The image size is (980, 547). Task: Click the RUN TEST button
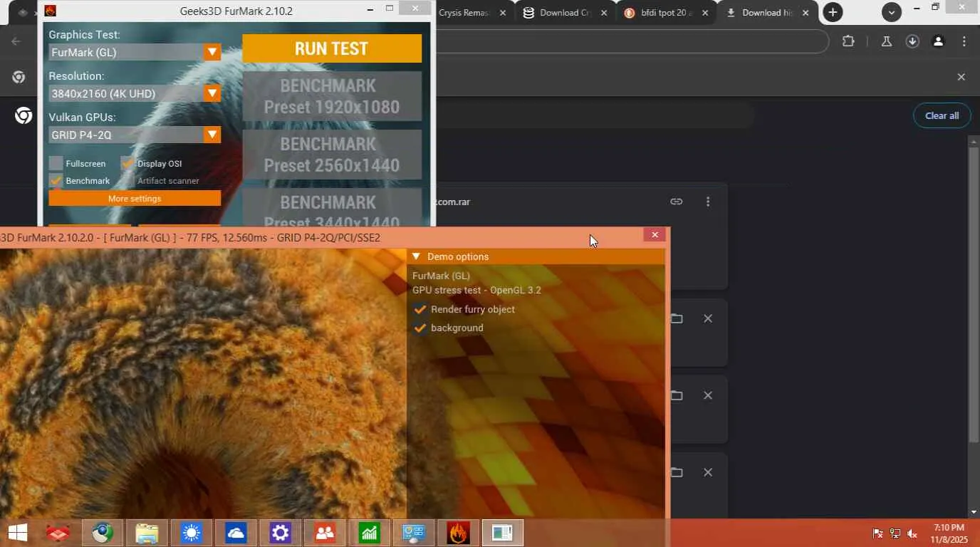(332, 48)
